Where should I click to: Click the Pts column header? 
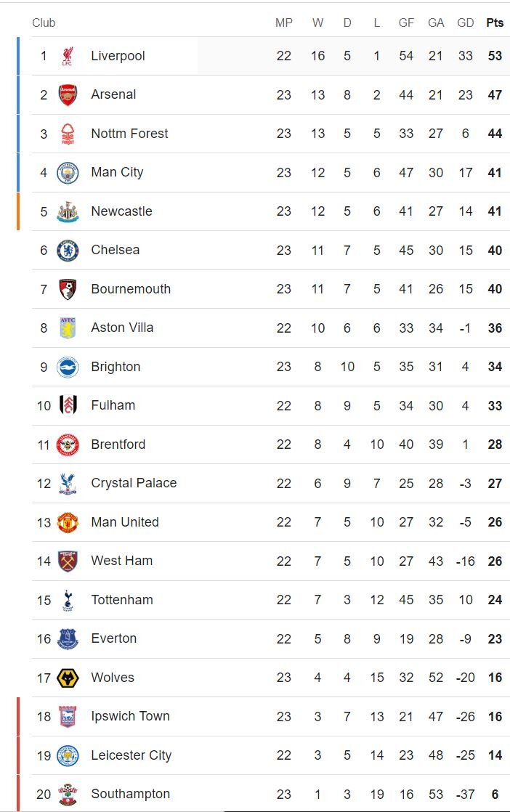[x=495, y=23]
